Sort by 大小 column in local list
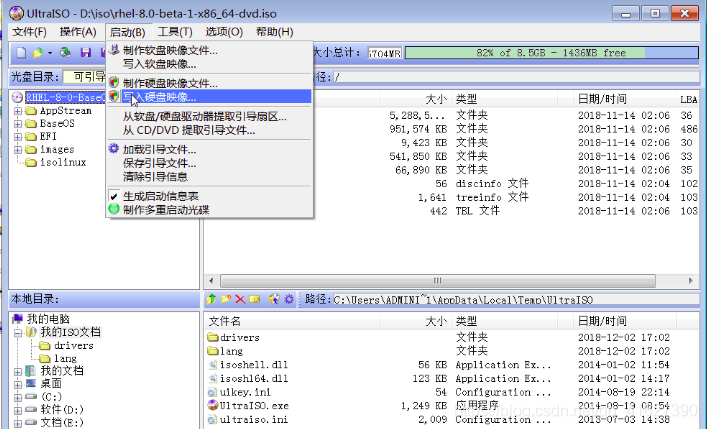Viewport: 707px width, 429px height. (x=416, y=321)
